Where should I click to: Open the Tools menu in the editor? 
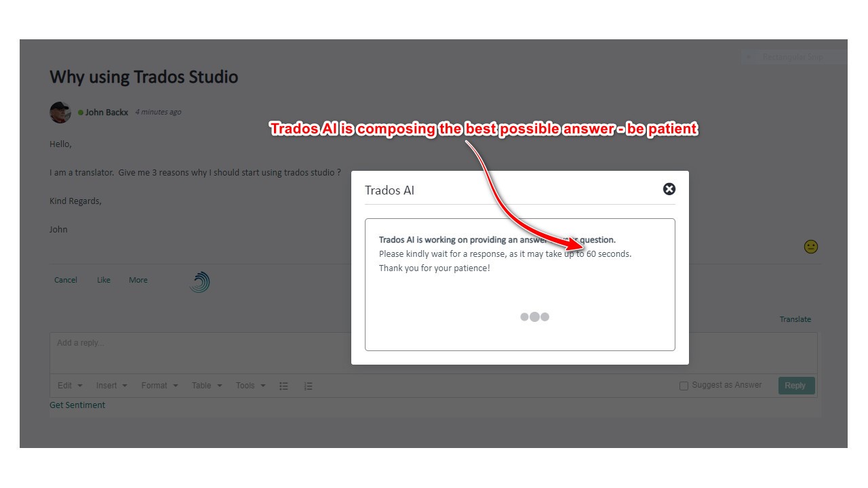250,386
